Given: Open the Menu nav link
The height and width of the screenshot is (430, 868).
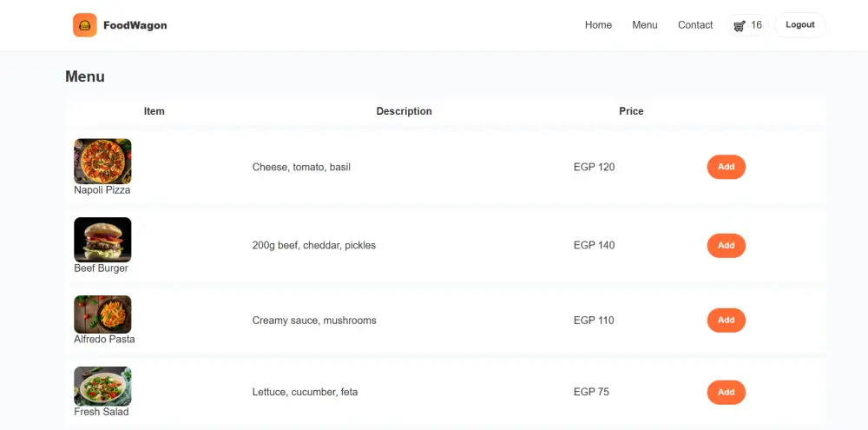Looking at the screenshot, I should pos(645,25).
